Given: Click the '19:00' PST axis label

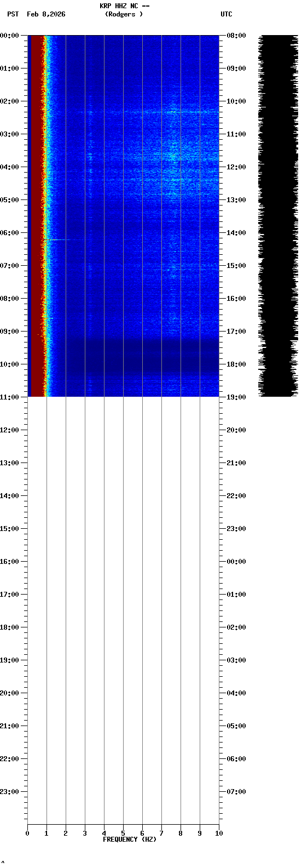Looking at the screenshot, I should pyautogui.click(x=9, y=660).
